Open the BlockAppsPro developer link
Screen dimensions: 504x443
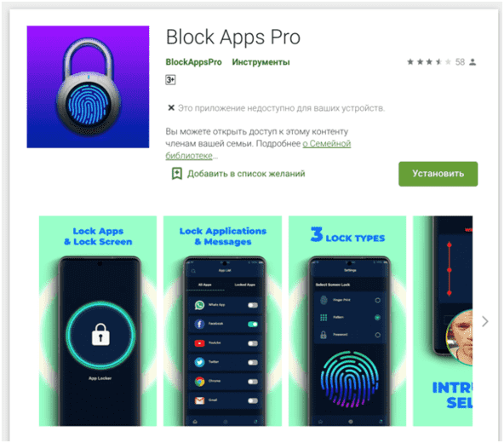[193, 62]
